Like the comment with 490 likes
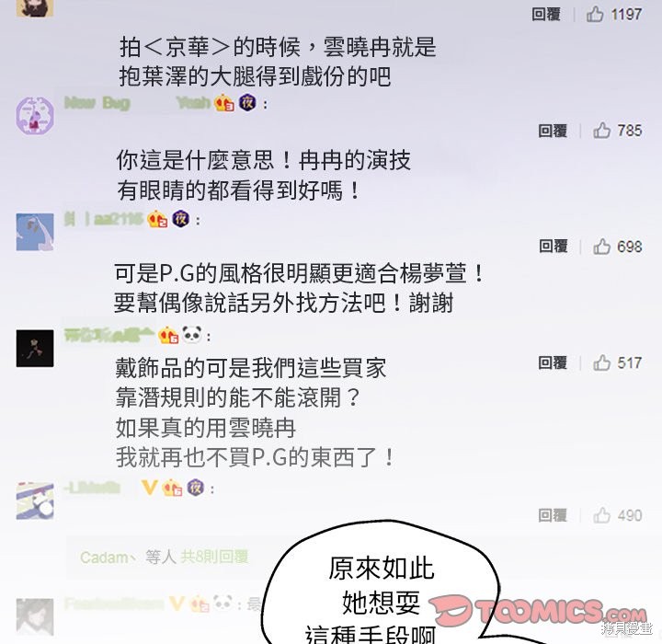Screen dimensions: 662x644 601,515
